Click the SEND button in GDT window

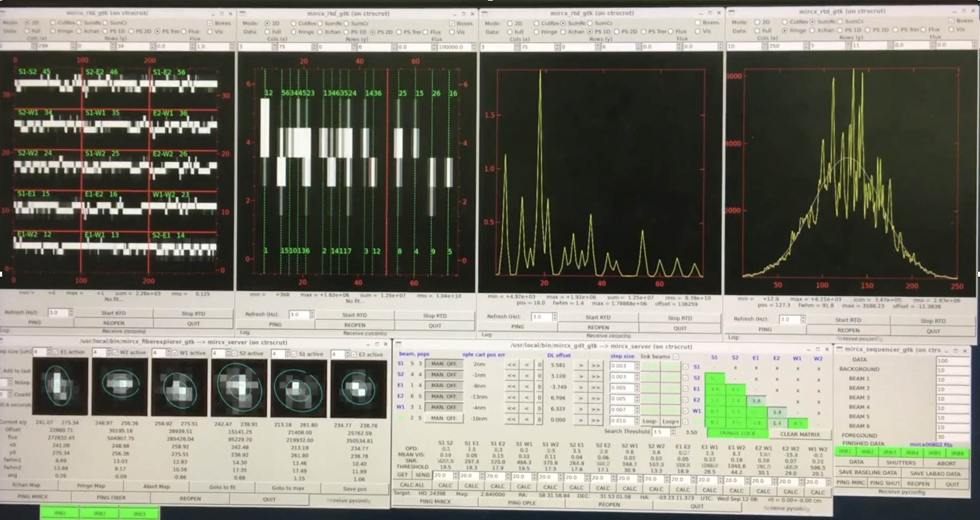pyautogui.click(x=422, y=475)
